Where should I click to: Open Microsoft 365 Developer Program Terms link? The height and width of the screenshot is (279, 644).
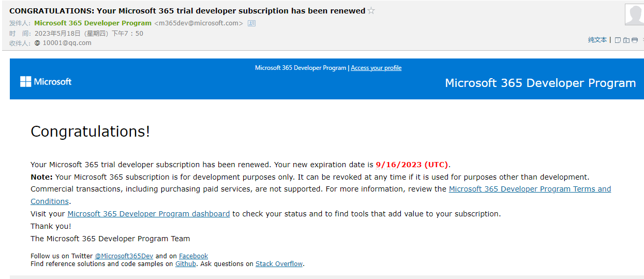coord(529,189)
